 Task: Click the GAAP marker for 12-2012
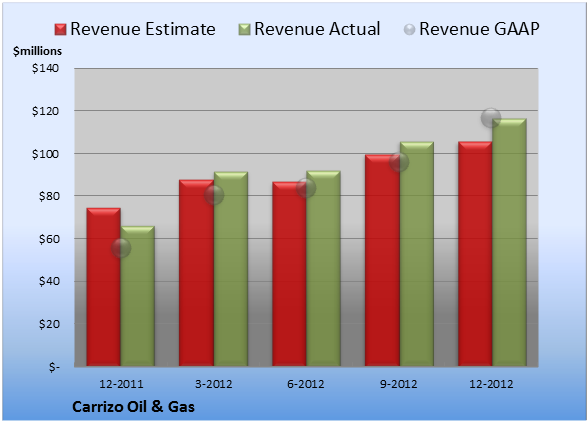pyautogui.click(x=491, y=118)
